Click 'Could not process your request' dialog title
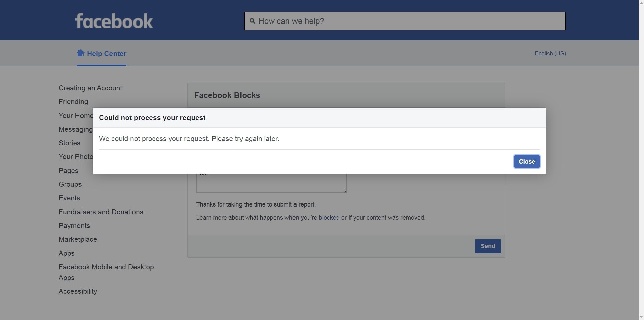This screenshot has height=320, width=644. coord(152,118)
